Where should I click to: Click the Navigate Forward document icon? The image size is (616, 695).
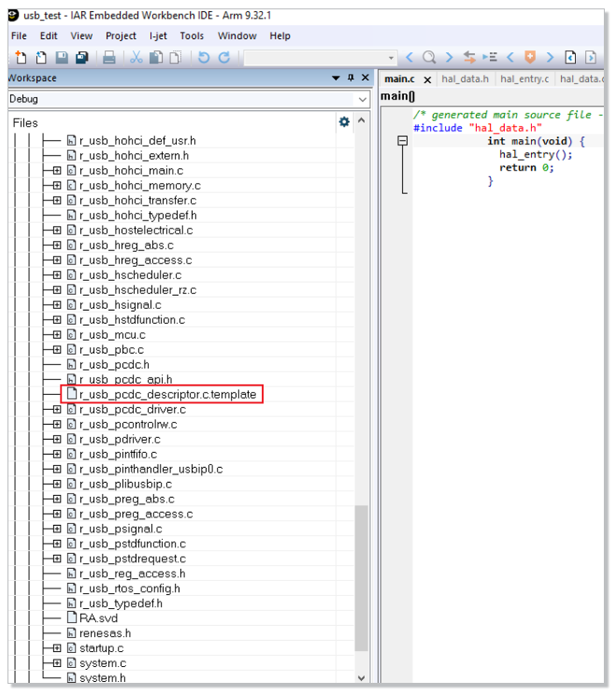coord(591,58)
